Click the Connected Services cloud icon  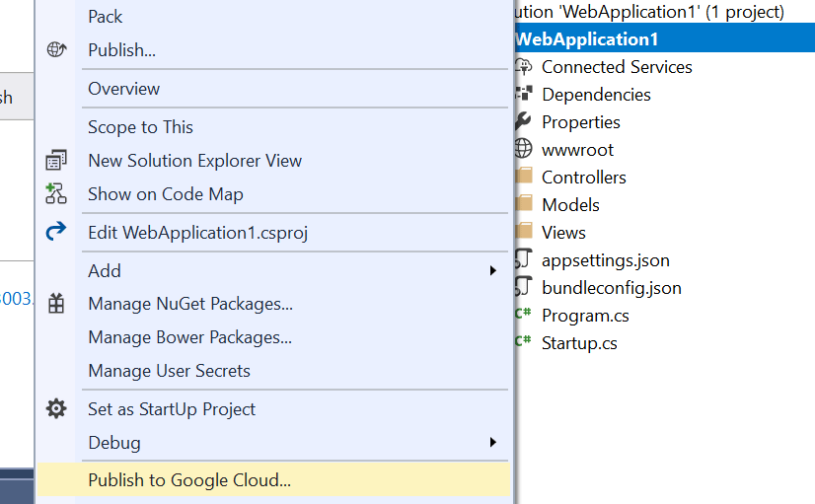pyautogui.click(x=523, y=66)
